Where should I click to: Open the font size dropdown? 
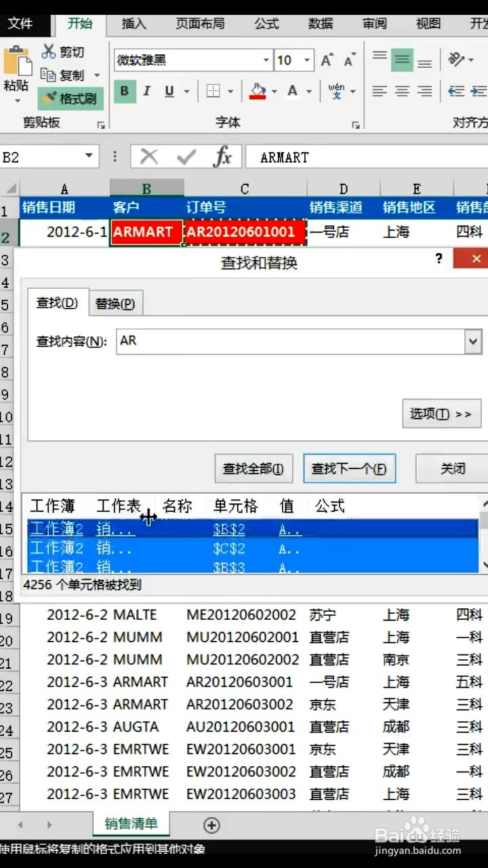tap(307, 60)
